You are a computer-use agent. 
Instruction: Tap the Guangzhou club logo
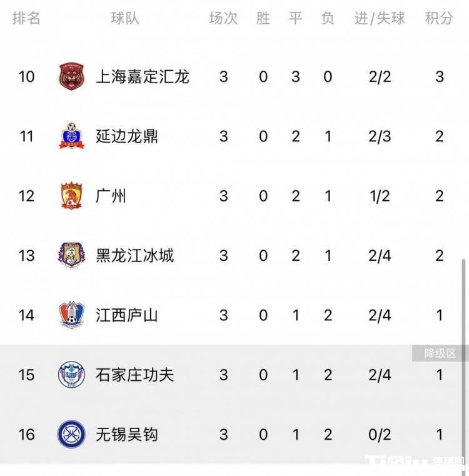point(71,196)
